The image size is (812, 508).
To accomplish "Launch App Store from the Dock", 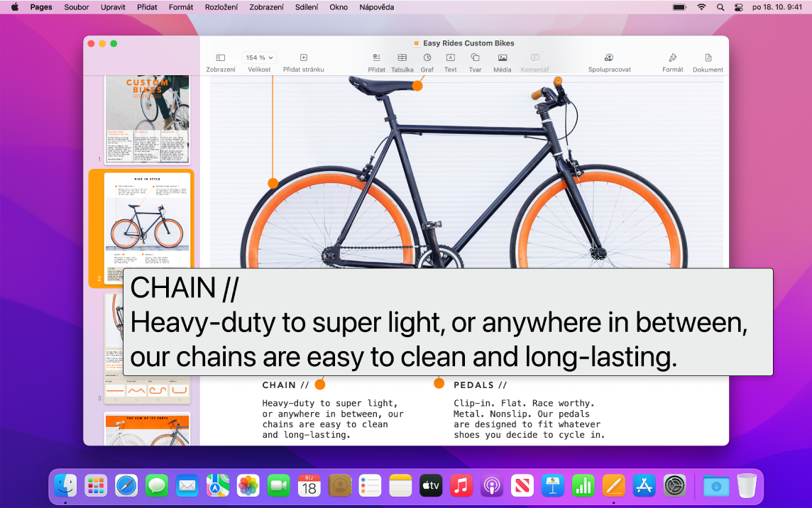I will (x=644, y=486).
